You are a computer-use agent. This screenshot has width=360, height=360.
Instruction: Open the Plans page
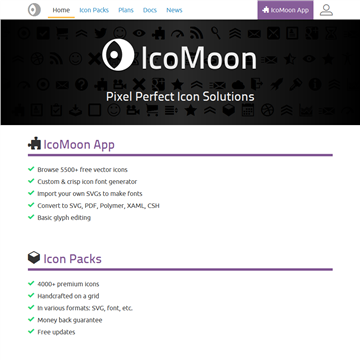click(x=126, y=10)
